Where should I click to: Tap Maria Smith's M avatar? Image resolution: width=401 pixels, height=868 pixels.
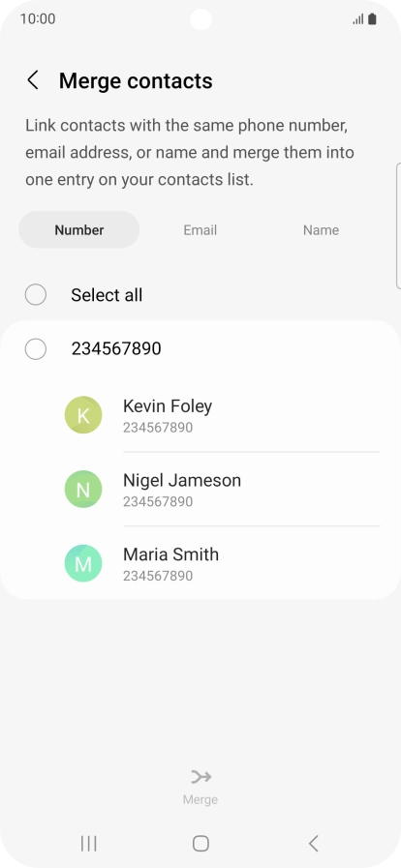(x=83, y=563)
